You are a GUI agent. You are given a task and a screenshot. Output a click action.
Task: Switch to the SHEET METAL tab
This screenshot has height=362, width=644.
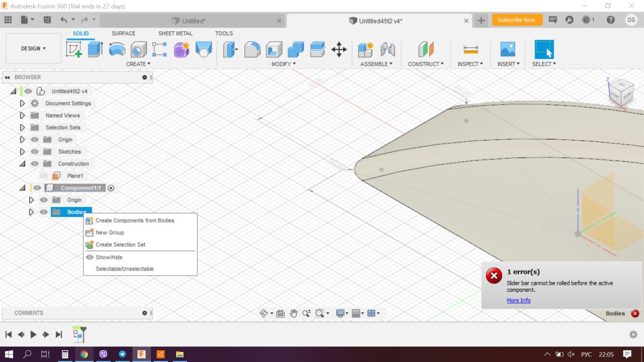175,34
